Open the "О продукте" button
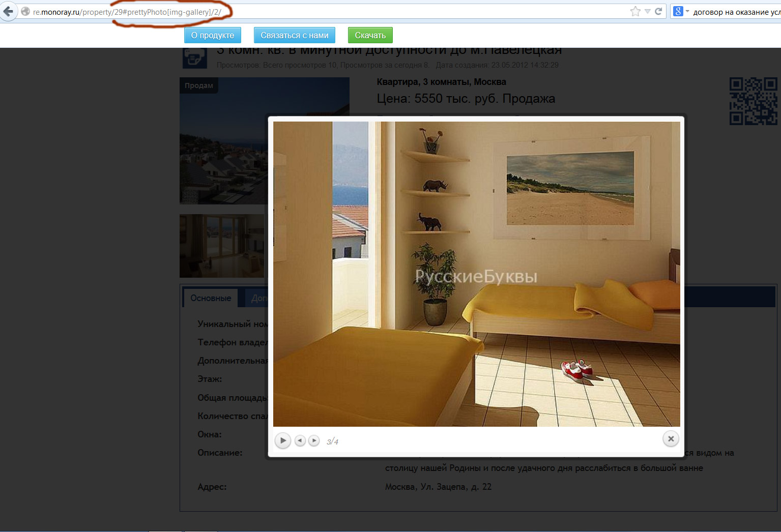Image resolution: width=781 pixels, height=532 pixels. (x=213, y=35)
